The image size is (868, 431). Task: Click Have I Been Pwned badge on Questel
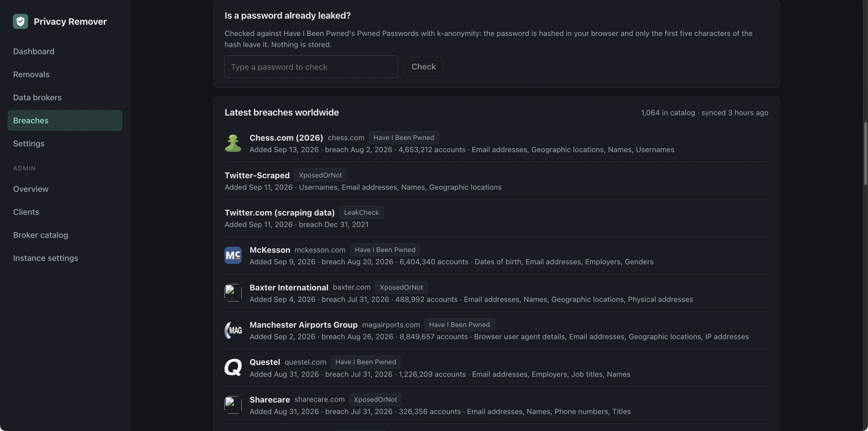[x=366, y=362]
